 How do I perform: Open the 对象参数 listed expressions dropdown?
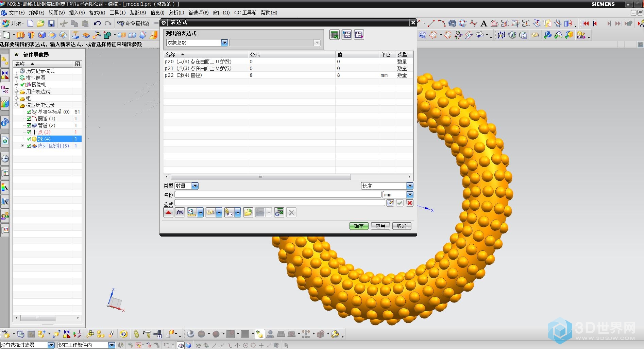click(x=224, y=43)
